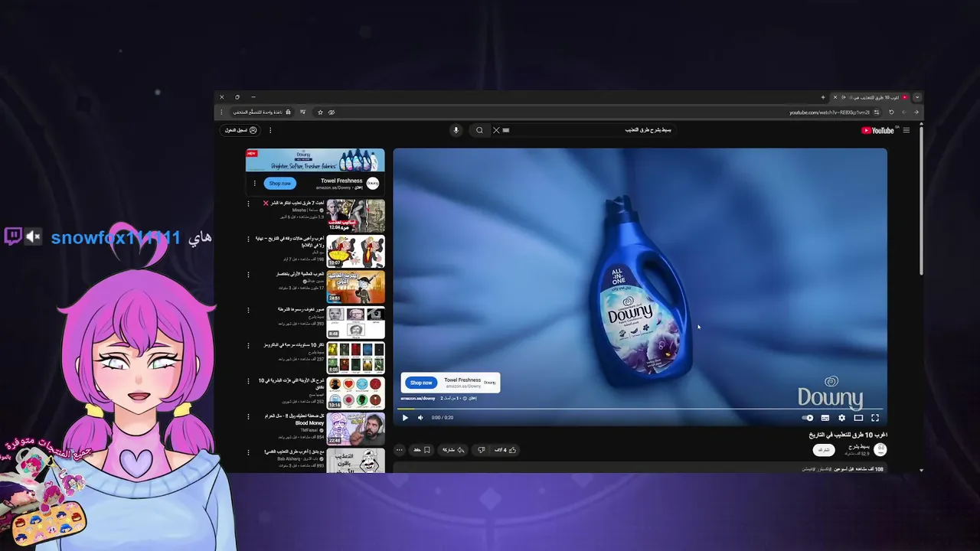This screenshot has width=980, height=551.
Task: Click the Twitch icon in chat overlay
Action: (13, 237)
